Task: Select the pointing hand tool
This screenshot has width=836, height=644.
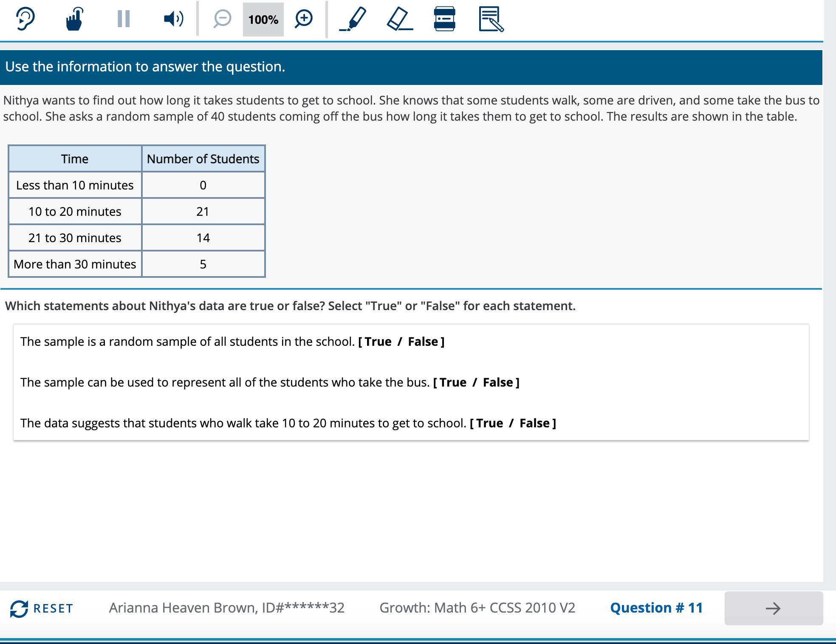Action: (x=74, y=19)
